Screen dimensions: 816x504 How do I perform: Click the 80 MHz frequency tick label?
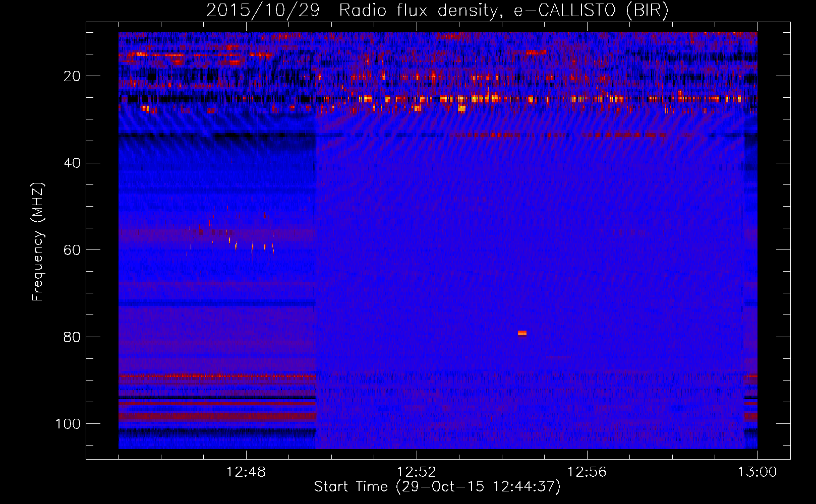pos(72,337)
